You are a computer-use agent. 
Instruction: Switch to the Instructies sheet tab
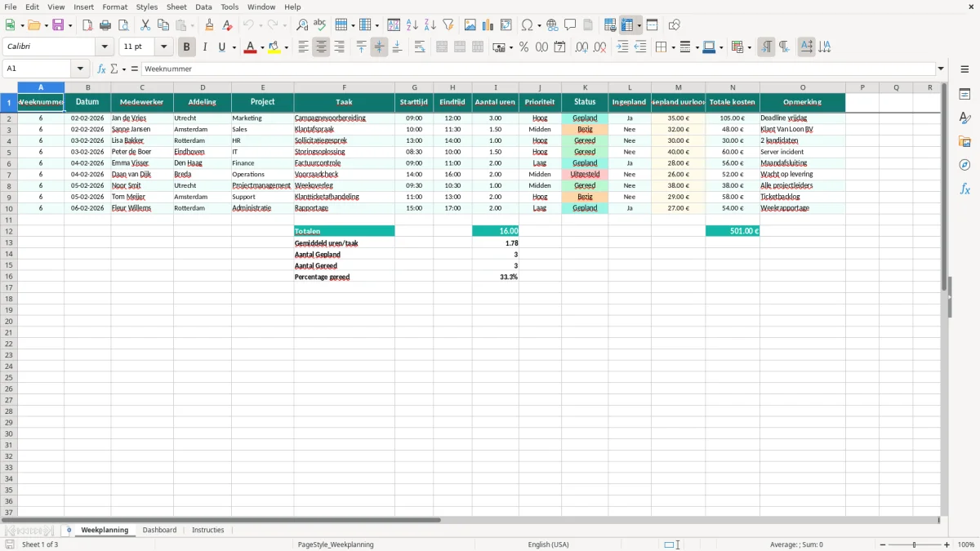(x=207, y=531)
